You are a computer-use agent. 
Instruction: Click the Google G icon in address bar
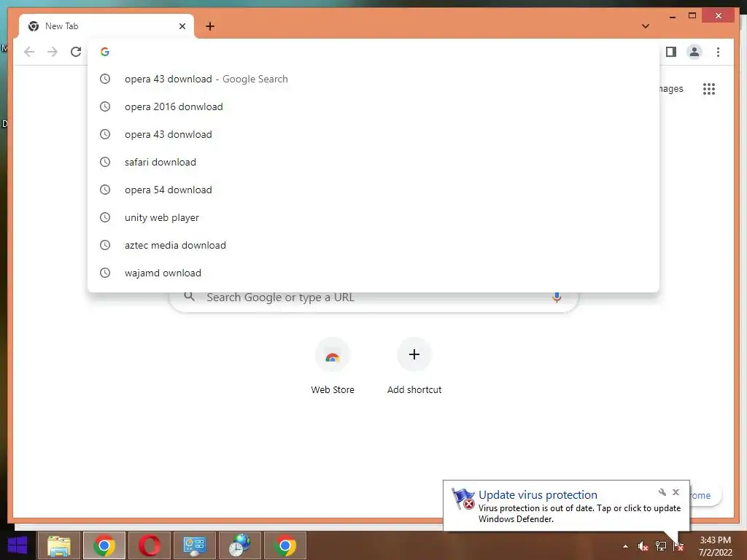click(x=105, y=52)
